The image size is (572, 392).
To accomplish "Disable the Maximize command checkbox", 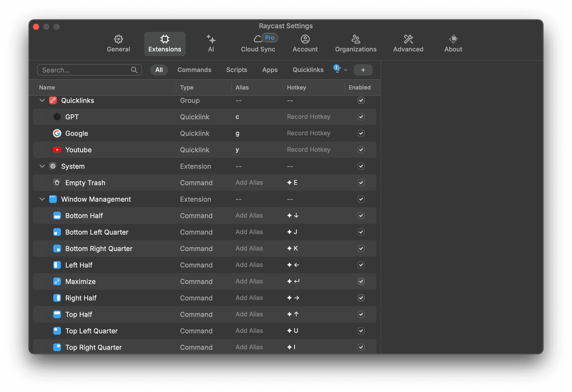I will (x=361, y=281).
